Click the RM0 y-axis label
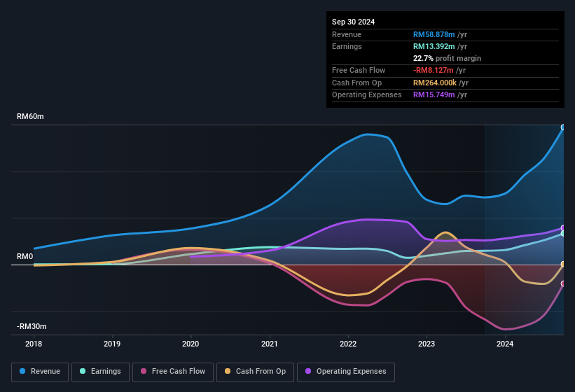The height and width of the screenshot is (392, 575). (25, 256)
